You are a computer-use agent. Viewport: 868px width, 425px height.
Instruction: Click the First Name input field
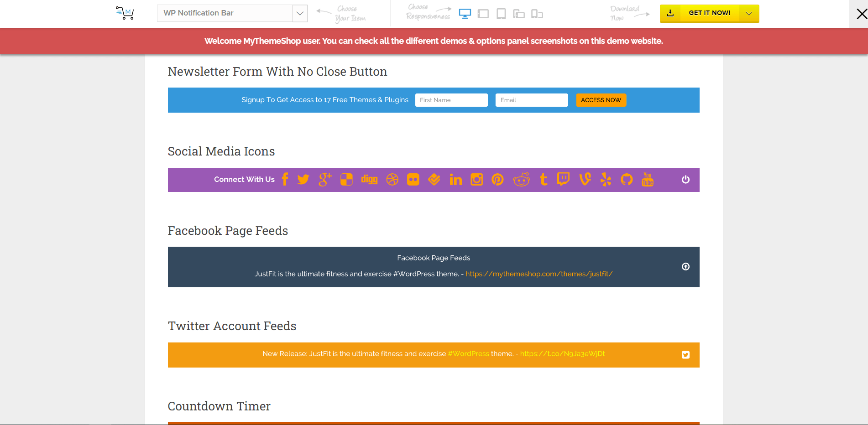[451, 100]
